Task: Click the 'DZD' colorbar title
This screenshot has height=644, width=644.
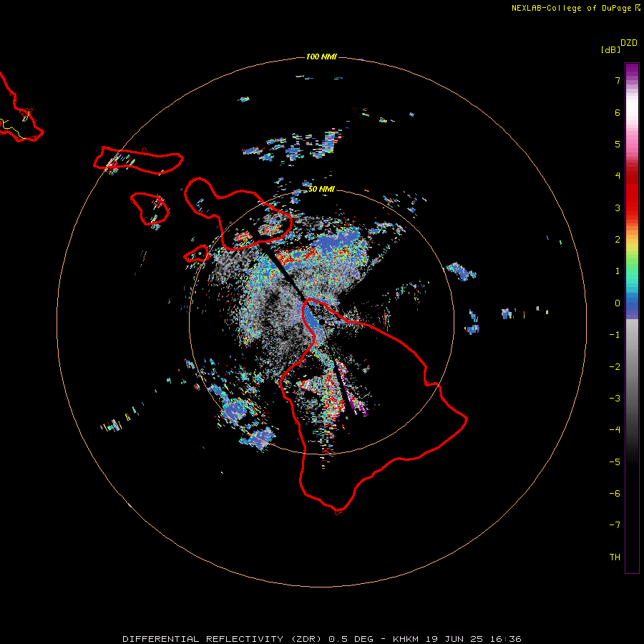Action: tap(629, 43)
